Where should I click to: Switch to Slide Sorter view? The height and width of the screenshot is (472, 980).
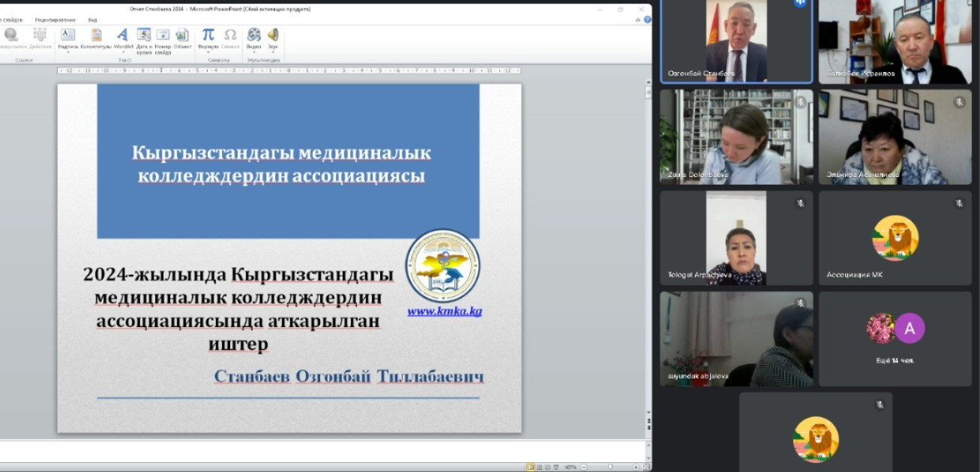point(539,467)
